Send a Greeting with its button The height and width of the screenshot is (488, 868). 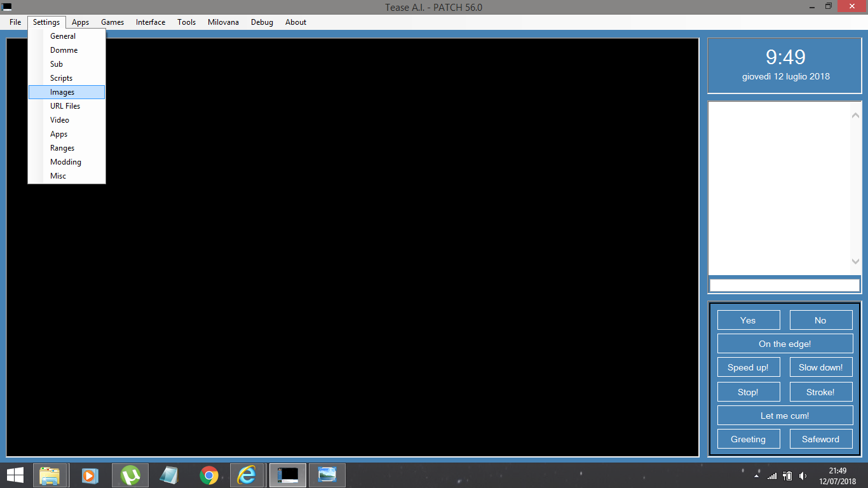pos(749,439)
